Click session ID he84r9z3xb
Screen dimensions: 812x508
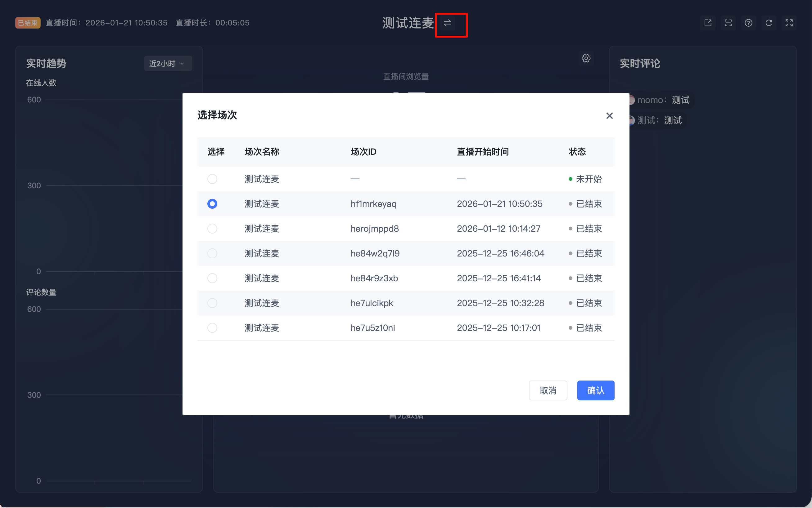point(374,278)
